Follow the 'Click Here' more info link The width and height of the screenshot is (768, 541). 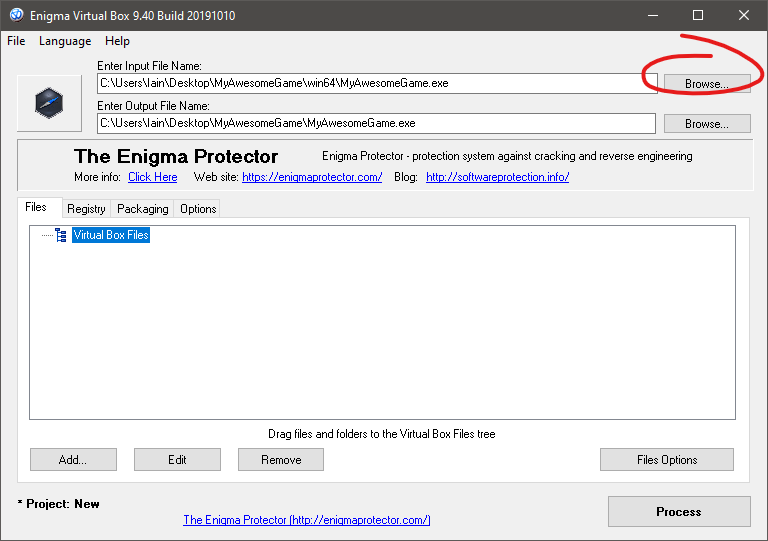click(x=152, y=177)
